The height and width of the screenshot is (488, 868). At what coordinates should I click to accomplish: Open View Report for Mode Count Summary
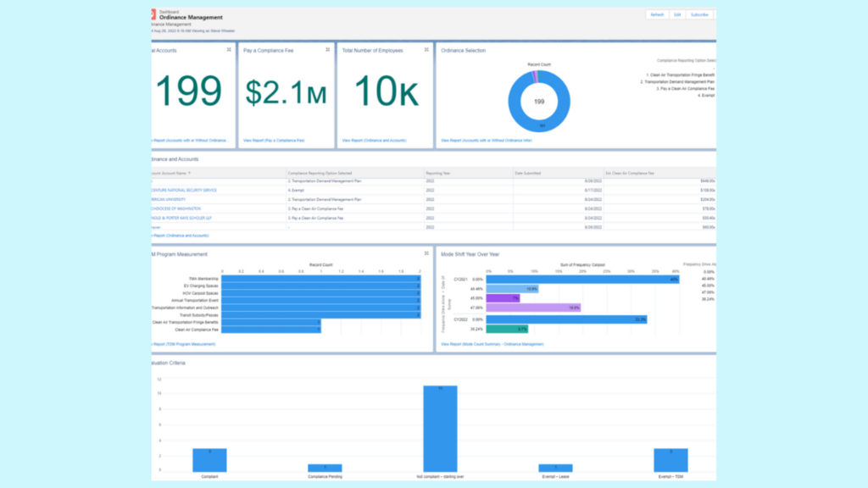coord(492,345)
